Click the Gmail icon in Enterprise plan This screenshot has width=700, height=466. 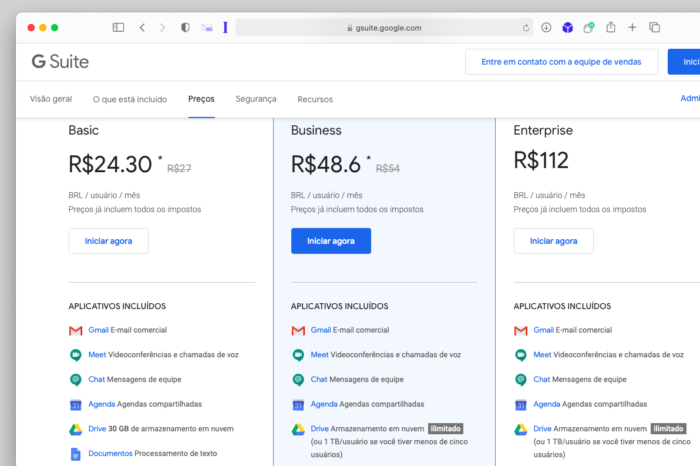pos(521,330)
